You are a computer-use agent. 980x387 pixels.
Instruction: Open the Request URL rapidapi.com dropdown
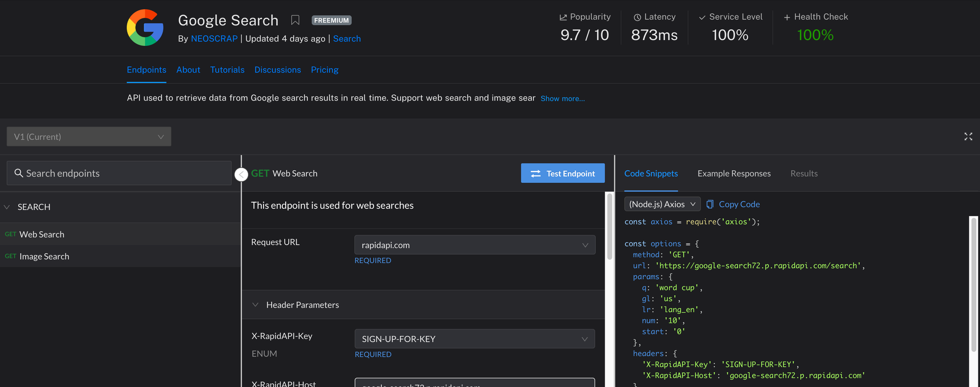[475, 245]
